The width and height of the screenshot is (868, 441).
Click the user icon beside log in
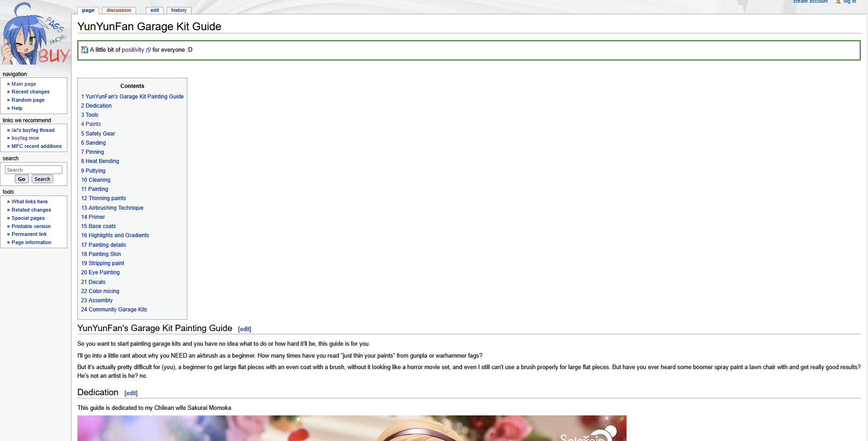coord(838,2)
